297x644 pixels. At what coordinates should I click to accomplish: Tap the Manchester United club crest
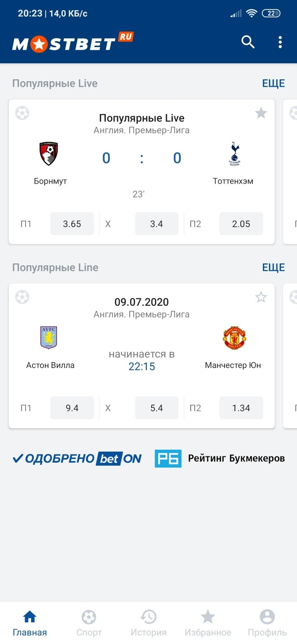pos(234,337)
